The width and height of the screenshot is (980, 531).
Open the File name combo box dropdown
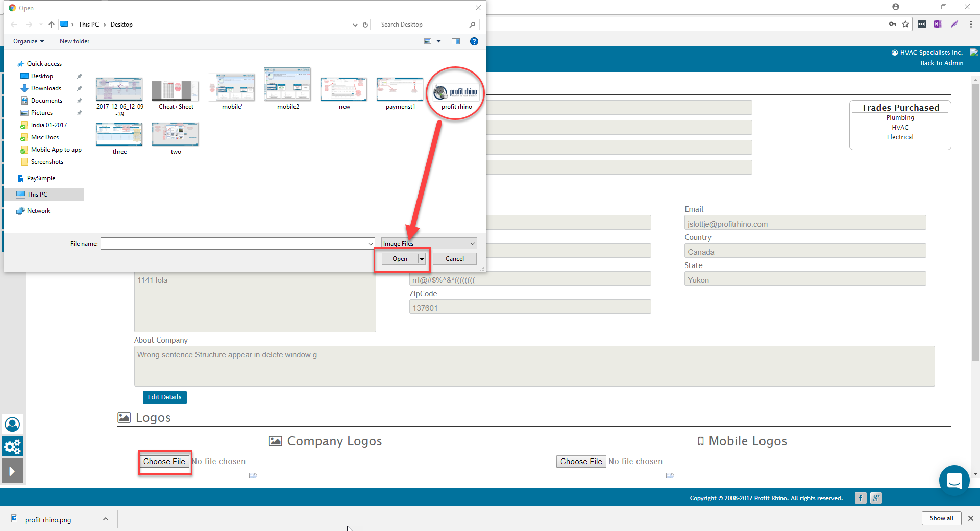tap(371, 244)
